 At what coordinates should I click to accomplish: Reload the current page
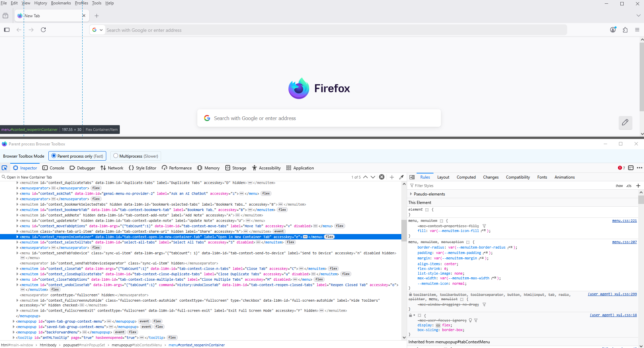(43, 30)
